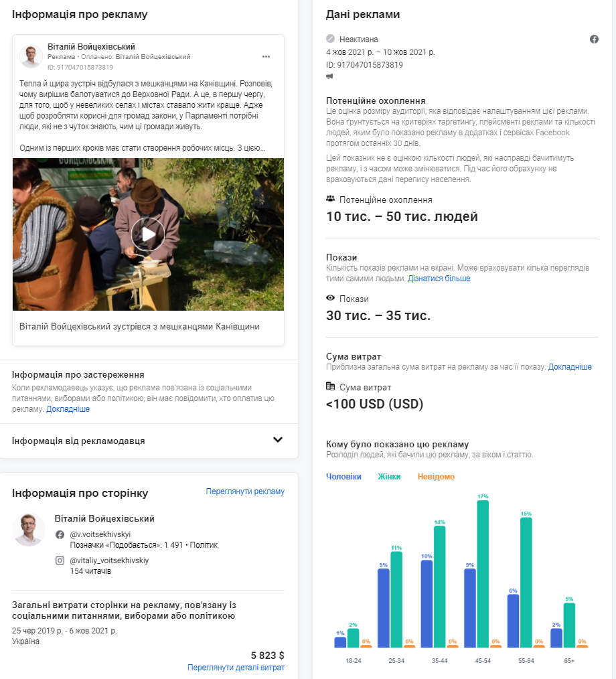This screenshot has width=616, height=679.
Task: Open the three-dots menu on the ad card
Action: 266,57
